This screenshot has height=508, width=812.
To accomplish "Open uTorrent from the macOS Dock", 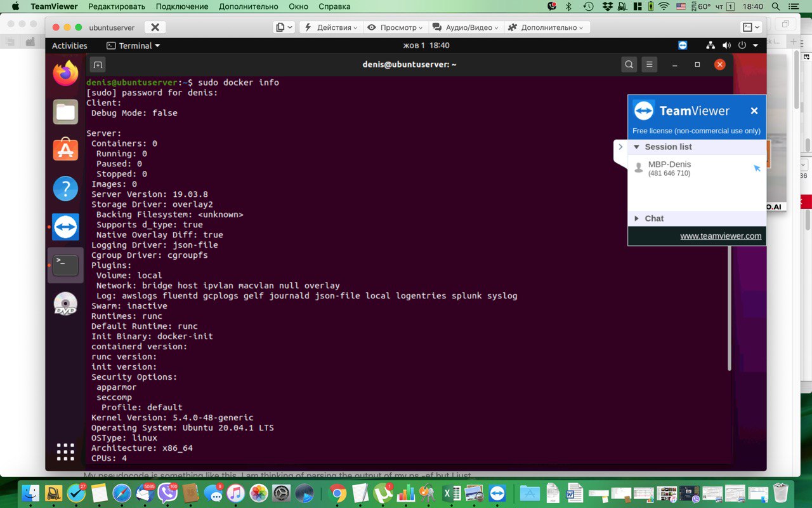I will click(383, 493).
